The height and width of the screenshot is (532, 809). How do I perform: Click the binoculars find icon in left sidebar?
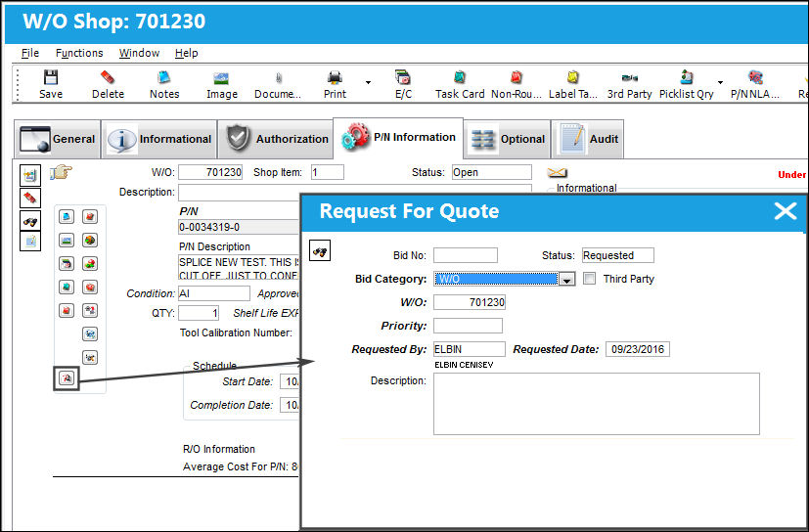(x=30, y=221)
